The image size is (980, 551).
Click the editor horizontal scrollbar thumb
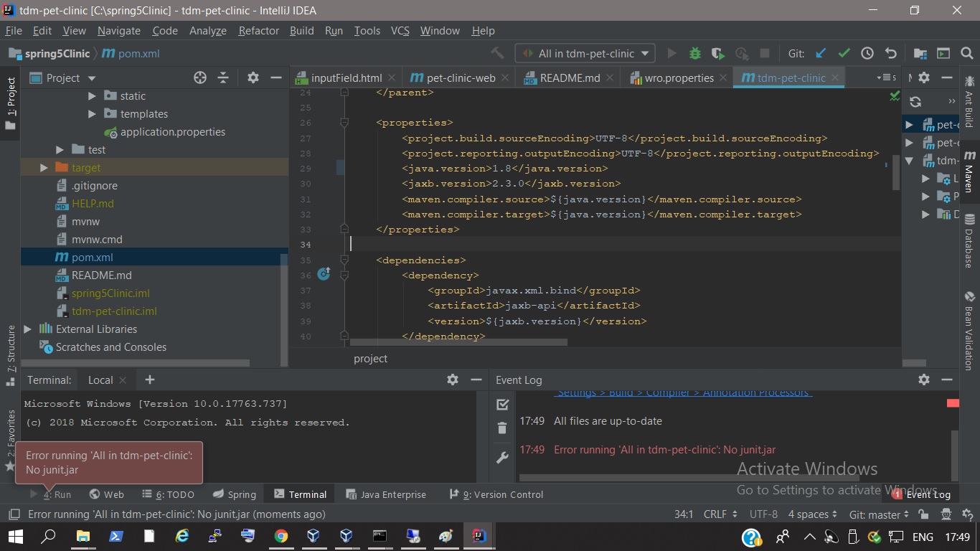click(458, 342)
